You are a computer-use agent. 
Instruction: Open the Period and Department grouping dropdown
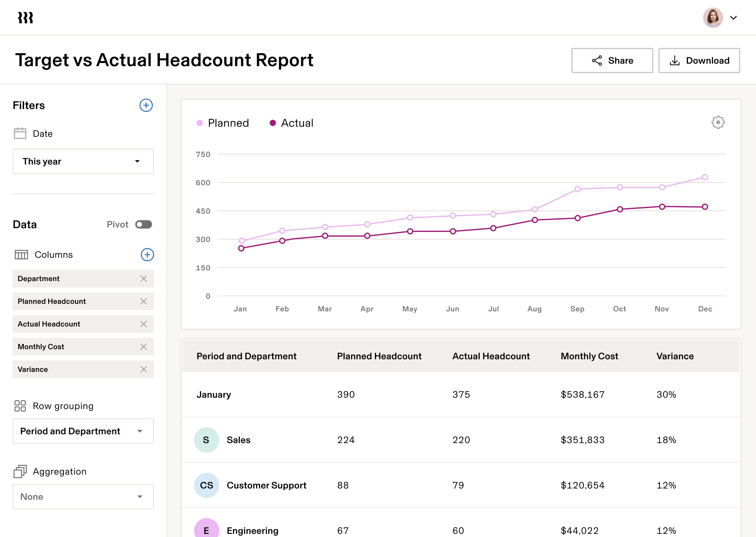point(83,431)
